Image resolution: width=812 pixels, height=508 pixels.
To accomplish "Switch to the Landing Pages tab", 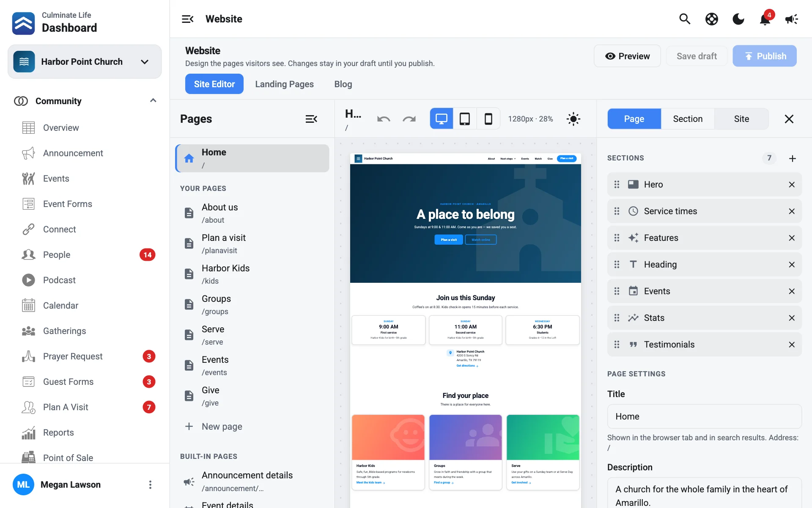I will [x=284, y=84].
